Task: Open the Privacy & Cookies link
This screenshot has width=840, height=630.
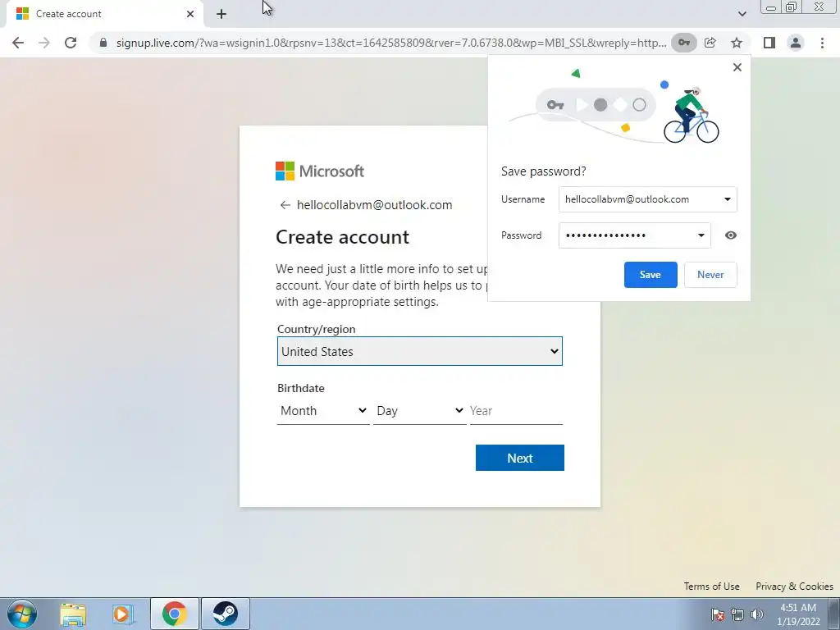Action: click(794, 586)
